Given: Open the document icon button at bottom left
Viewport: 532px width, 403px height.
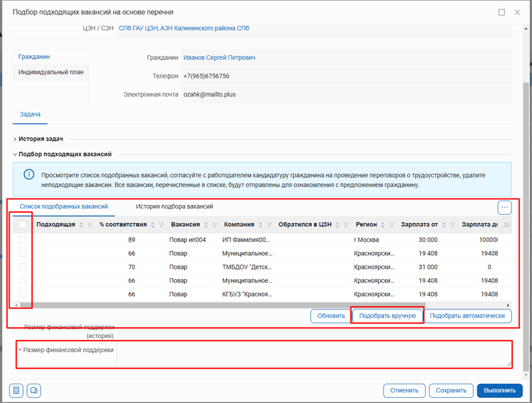Looking at the screenshot, I should pos(17,390).
